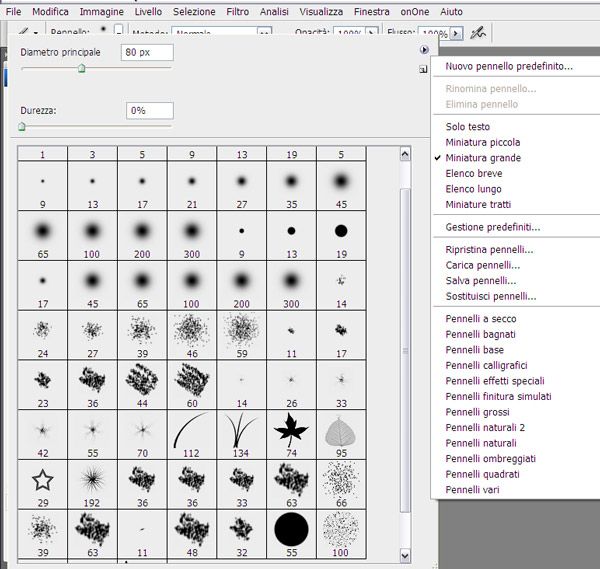Image resolution: width=600 pixels, height=569 pixels.
Task: Open the Flusso slider arrow
Action: point(455,33)
